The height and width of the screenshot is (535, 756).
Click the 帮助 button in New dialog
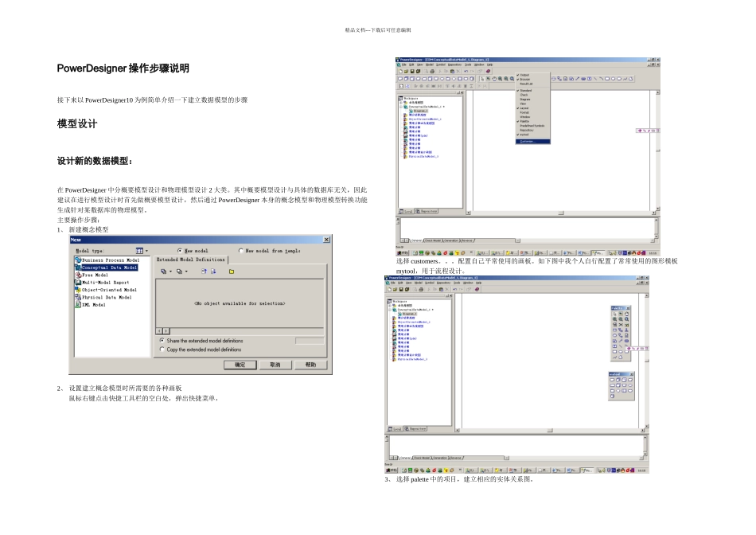(310, 365)
